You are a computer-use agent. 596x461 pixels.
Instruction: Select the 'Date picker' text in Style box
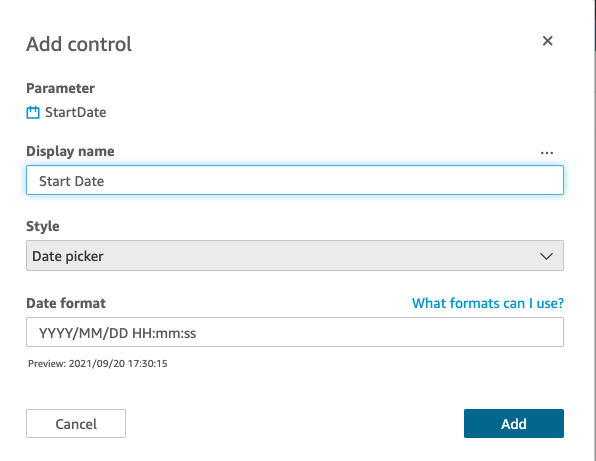[68, 257]
